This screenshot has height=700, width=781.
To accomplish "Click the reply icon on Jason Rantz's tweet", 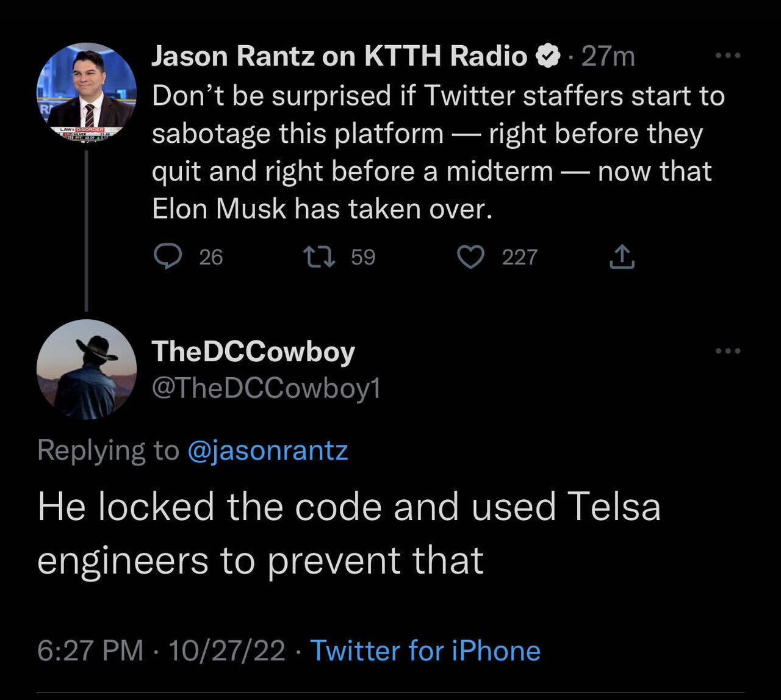I will tap(170, 257).
